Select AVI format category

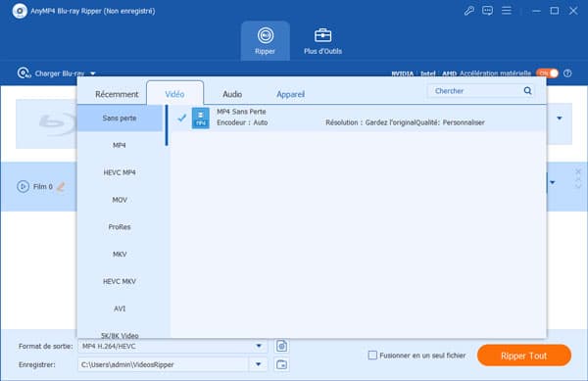[x=120, y=309]
